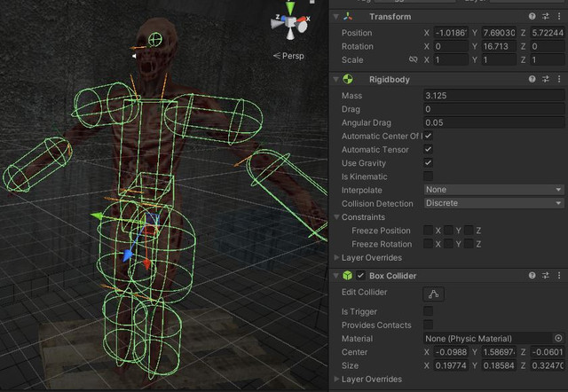Open Box Collider three-dot context menu
This screenshot has width=568, height=392.
558,276
